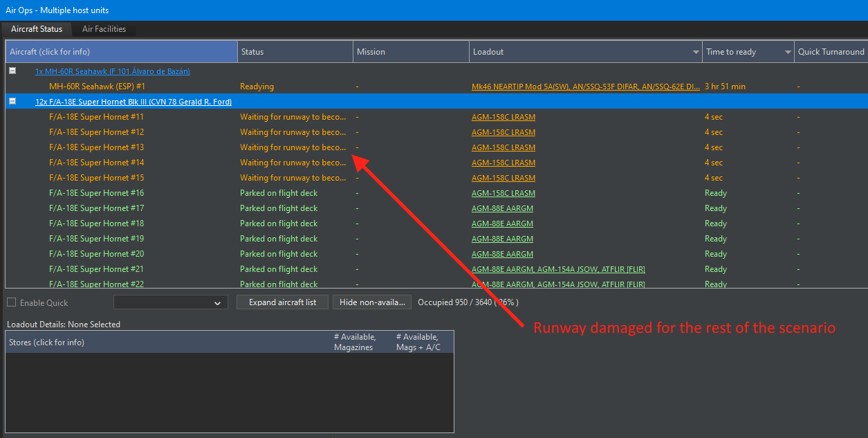Open the Time to ready filter dropdown

tap(788, 52)
